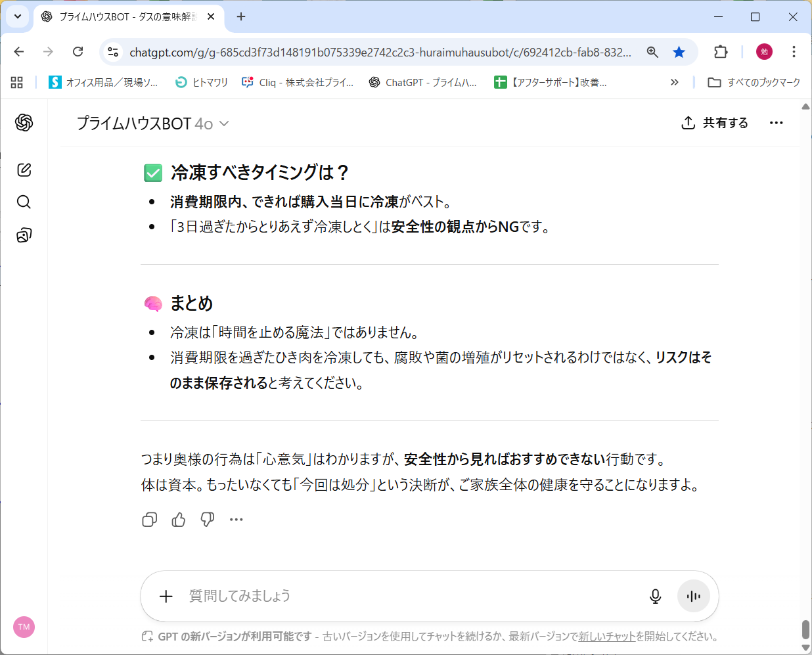Select the プライムハウスBOT browser tab
This screenshot has width=812, height=655.
[125, 16]
